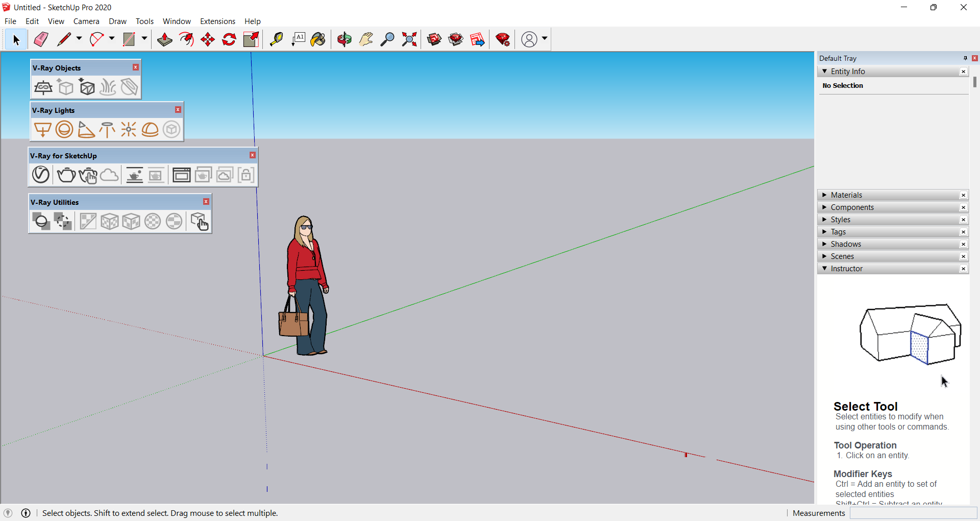Click the Zoom Extents tool

(409, 39)
